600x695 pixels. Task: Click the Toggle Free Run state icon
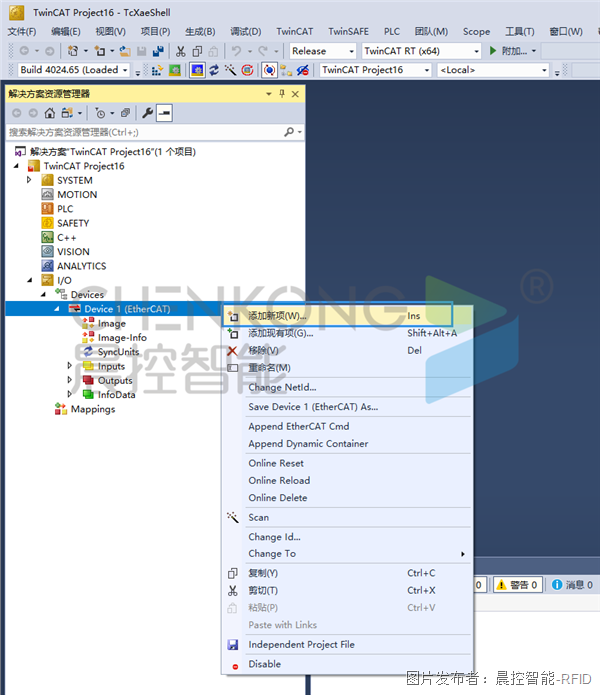pyautogui.click(x=247, y=70)
